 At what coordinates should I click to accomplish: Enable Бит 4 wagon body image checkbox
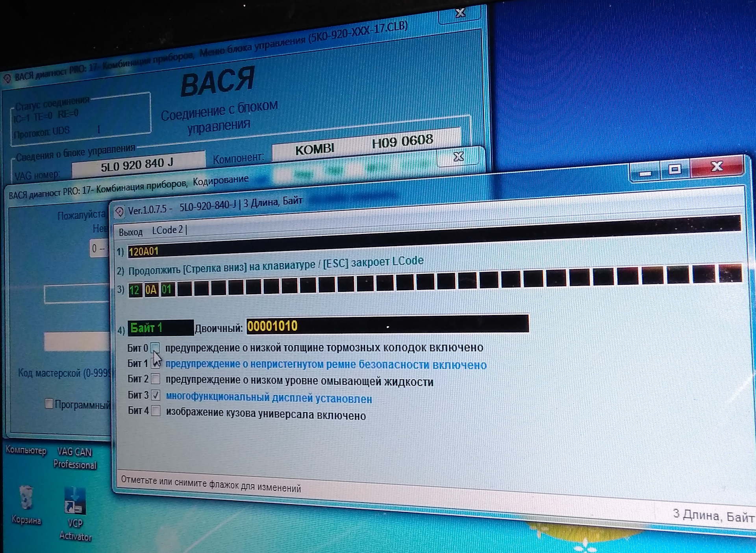point(156,411)
